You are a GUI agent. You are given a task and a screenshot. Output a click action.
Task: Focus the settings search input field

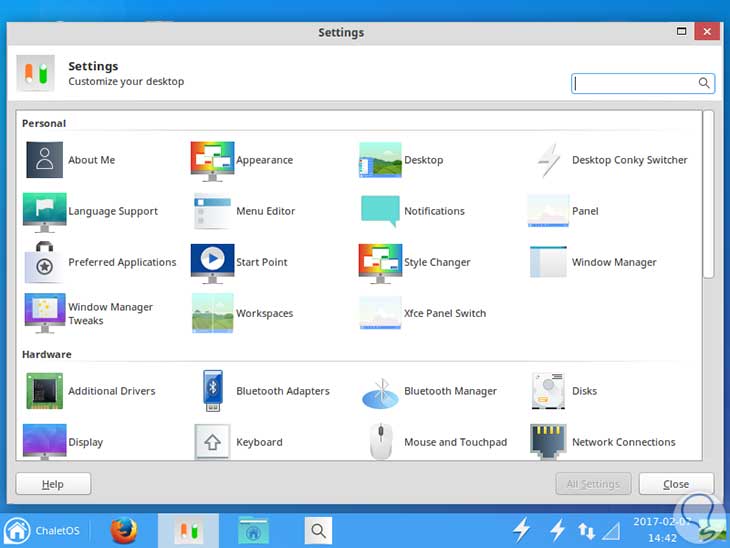click(x=643, y=83)
